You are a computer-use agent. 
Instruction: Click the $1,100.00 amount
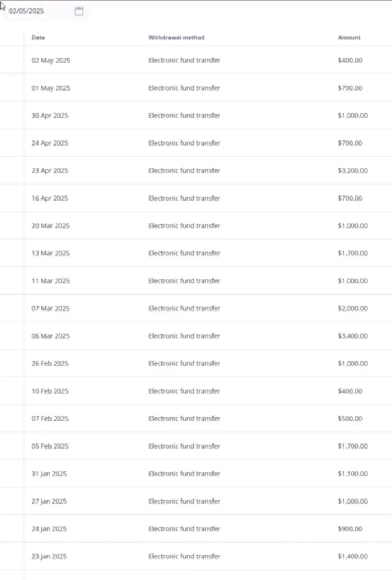click(352, 474)
